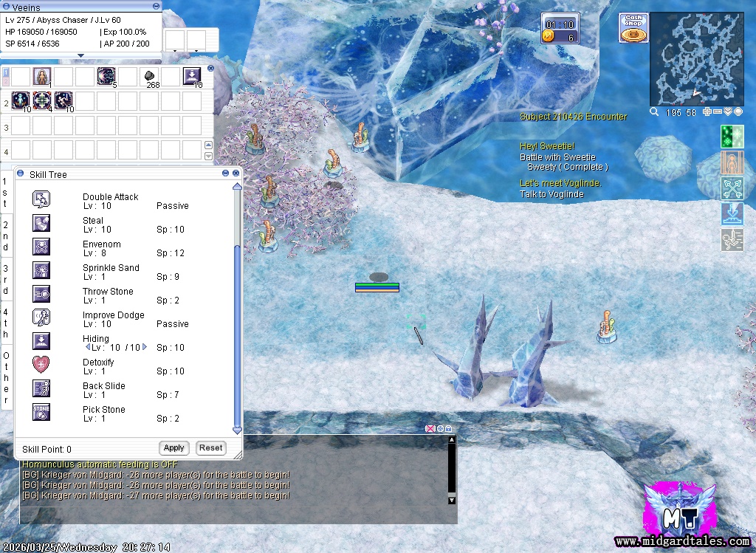Zoom in the minimap with plus icon

coord(707,111)
